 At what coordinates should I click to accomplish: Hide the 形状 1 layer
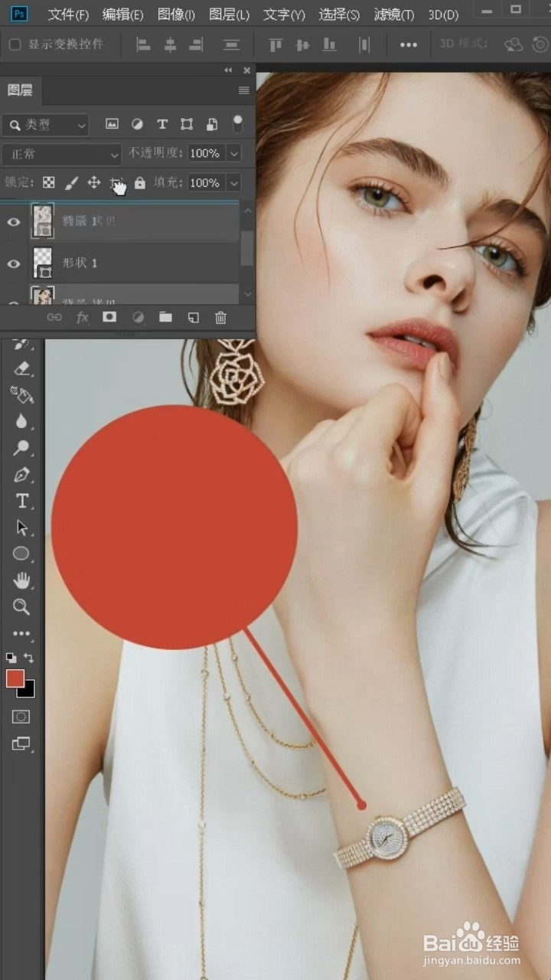point(13,263)
